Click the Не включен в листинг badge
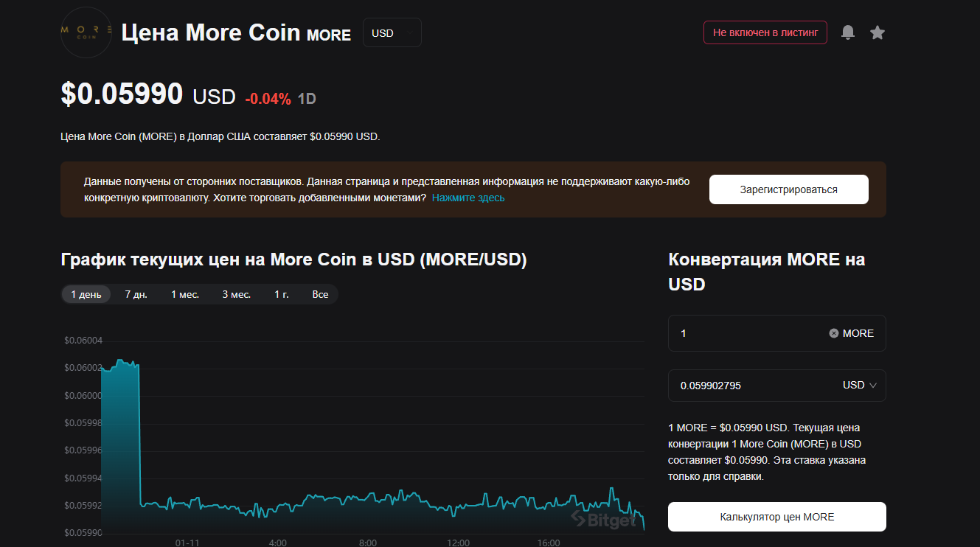This screenshot has width=980, height=547. pos(765,32)
